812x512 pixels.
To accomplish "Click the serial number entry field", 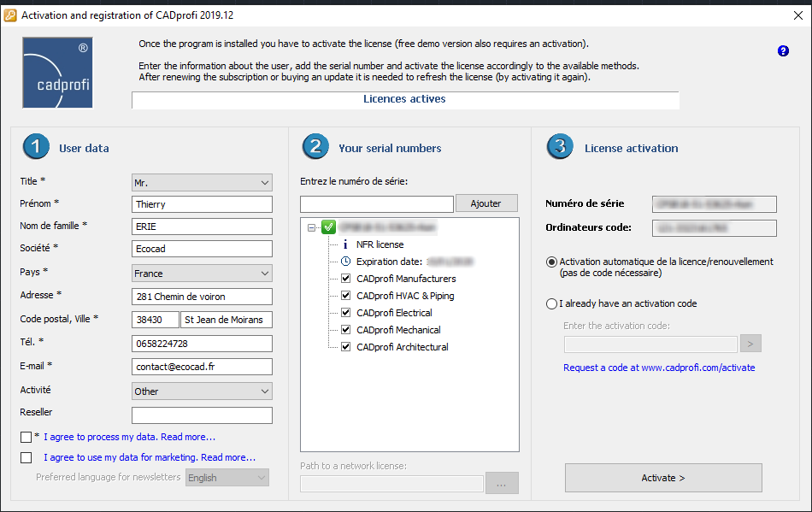I will point(377,204).
